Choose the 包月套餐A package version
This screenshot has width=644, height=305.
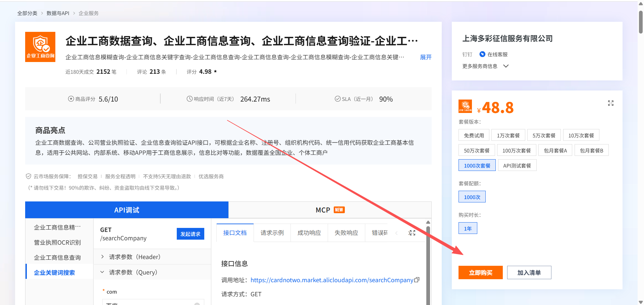click(x=555, y=150)
